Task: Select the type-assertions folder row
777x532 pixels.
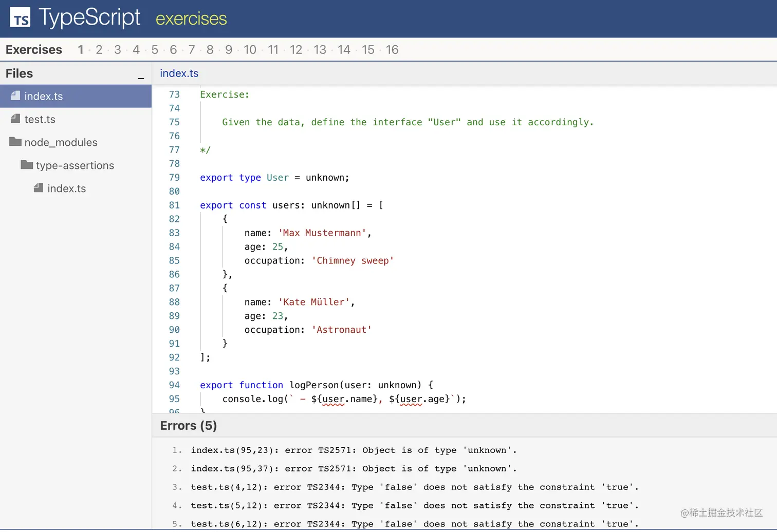Action: tap(76, 165)
